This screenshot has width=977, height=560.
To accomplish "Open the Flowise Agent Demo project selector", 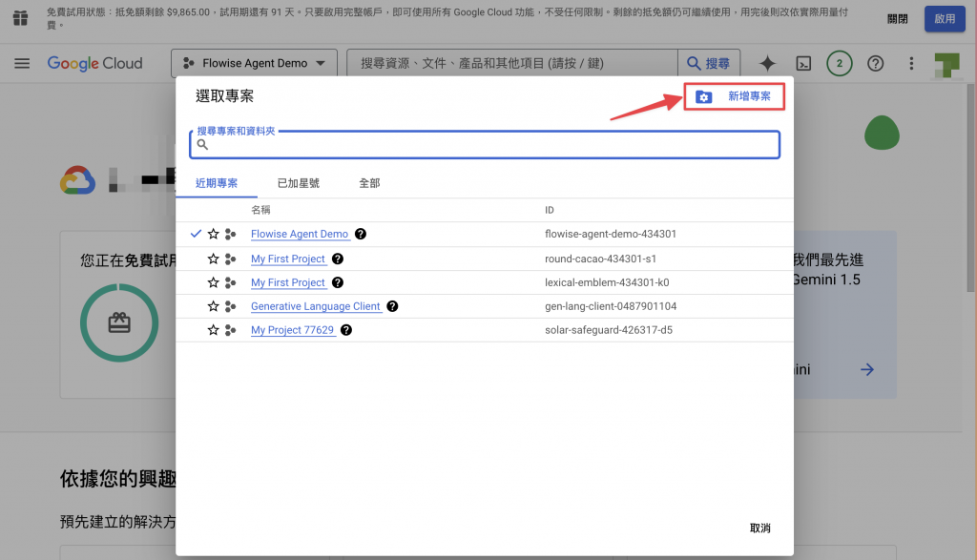I will pyautogui.click(x=254, y=63).
